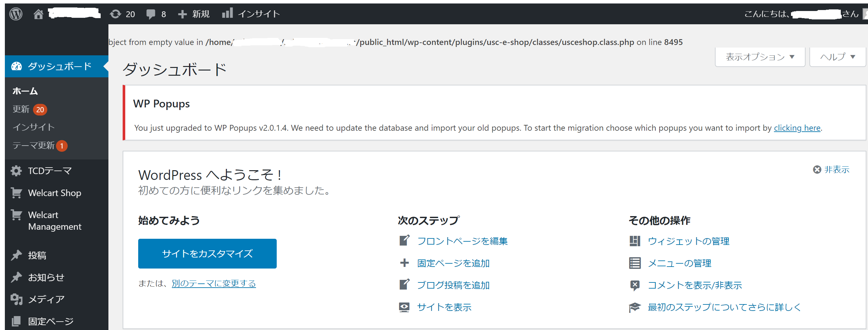
Task: Click the home site icon in admin bar
Action: pos(39,14)
